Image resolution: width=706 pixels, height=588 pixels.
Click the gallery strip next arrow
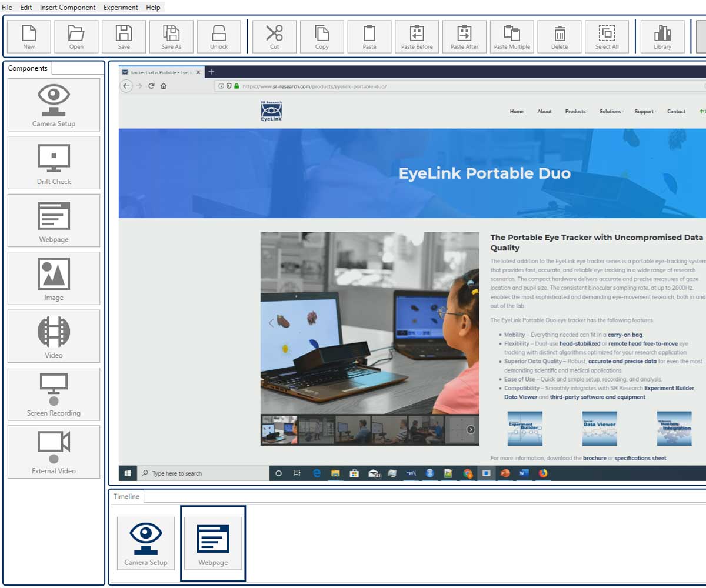(x=471, y=429)
